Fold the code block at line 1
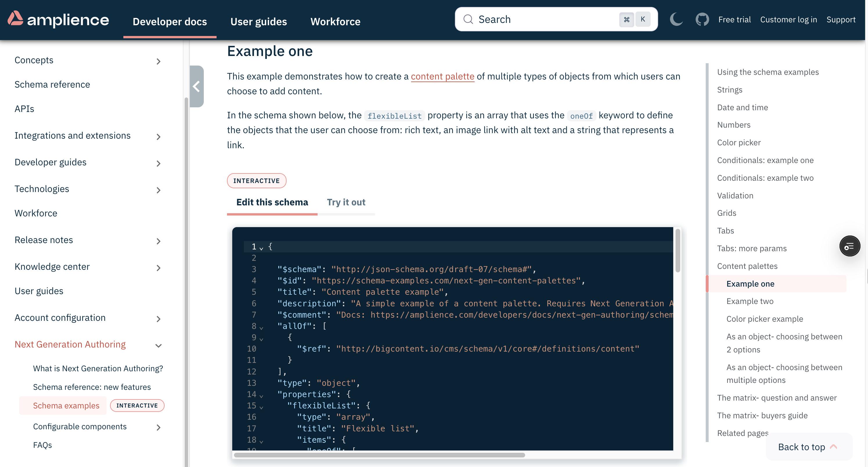The image size is (868, 467). (262, 247)
